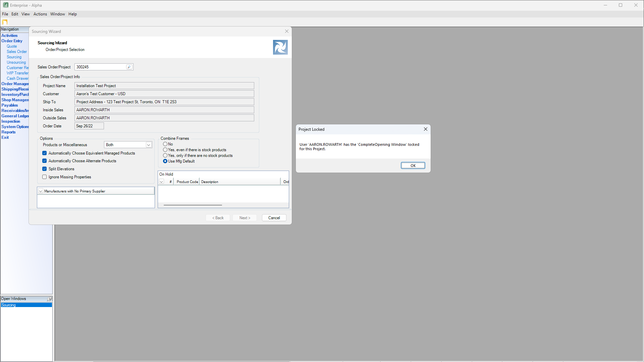Click the yellow toolbar icon below File

point(5,22)
